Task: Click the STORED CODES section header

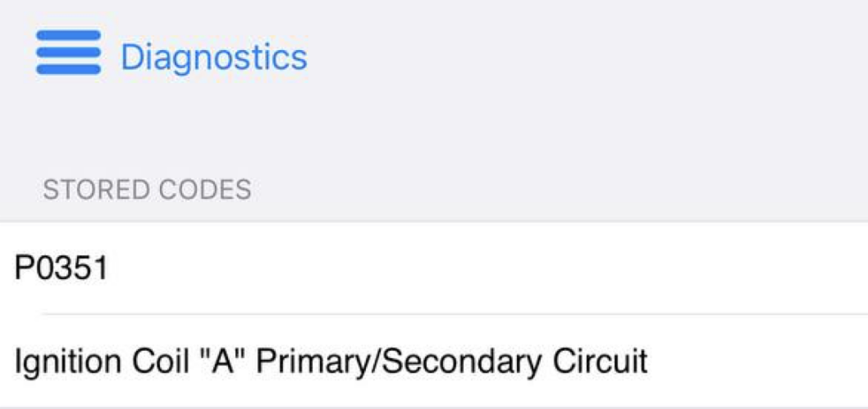Action: 147,190
